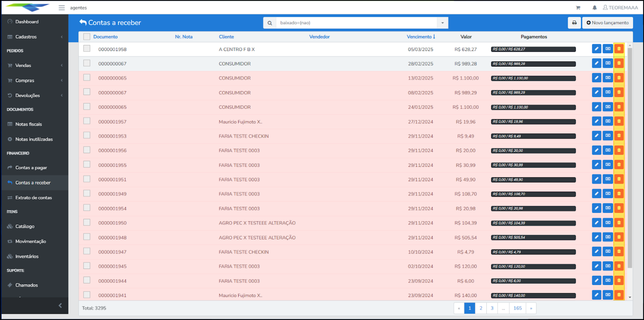
Task: Expand the Compras sidebar menu
Action: click(x=35, y=80)
